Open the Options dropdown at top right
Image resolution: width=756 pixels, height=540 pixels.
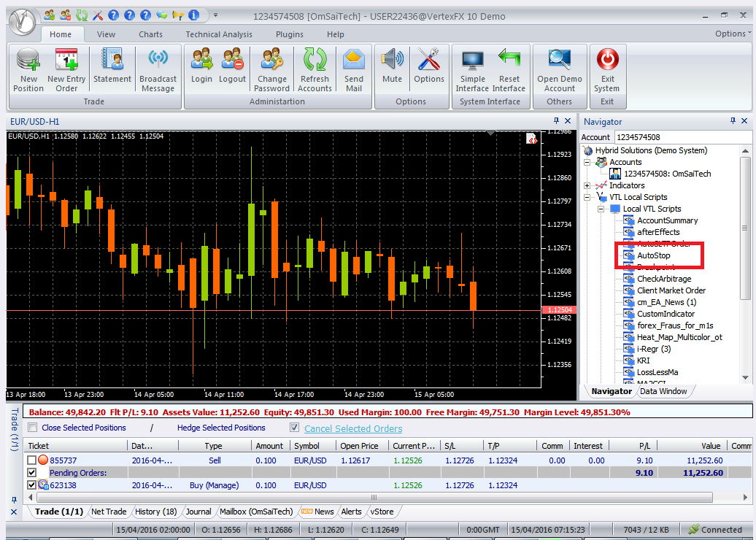pyautogui.click(x=732, y=34)
